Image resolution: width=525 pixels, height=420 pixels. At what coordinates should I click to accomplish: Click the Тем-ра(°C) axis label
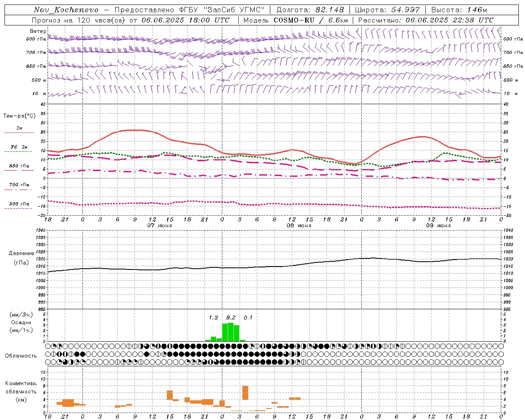click(19, 116)
